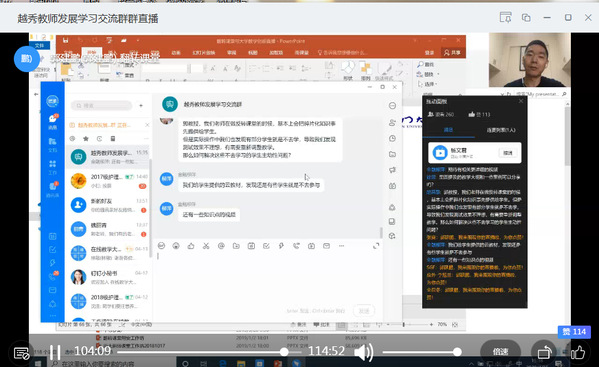Image resolution: width=599 pixels, height=367 pixels.
Task: Switch to the 消息 tab in interaction panel
Action: coord(448,130)
